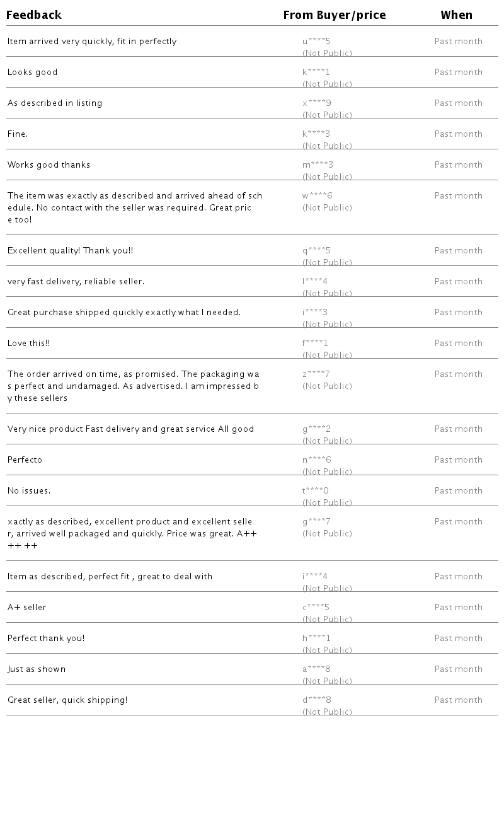Select the "Works good thanks" feedback text
Screen dimensions: 504x827
49,165
